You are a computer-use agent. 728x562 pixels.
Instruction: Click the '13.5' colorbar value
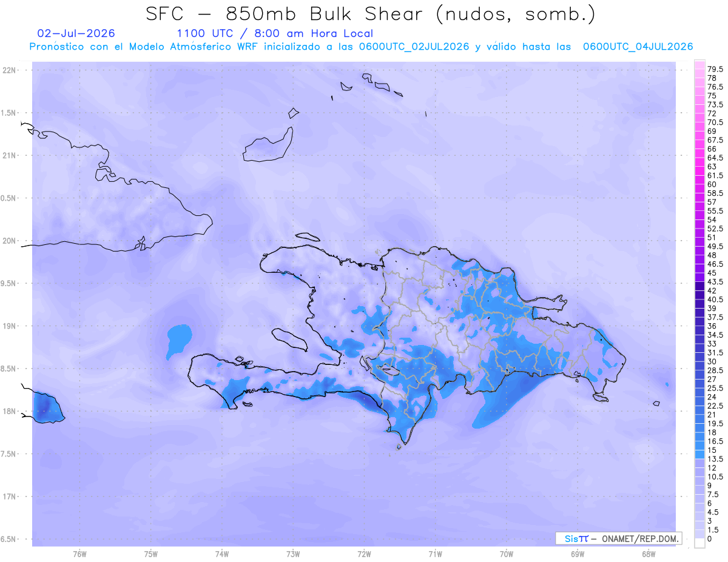pos(716,459)
